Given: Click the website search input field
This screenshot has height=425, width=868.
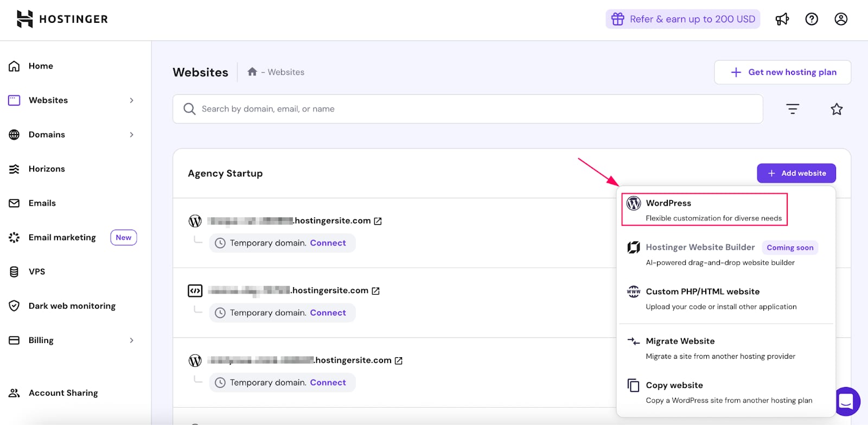Looking at the screenshot, I should (x=468, y=109).
